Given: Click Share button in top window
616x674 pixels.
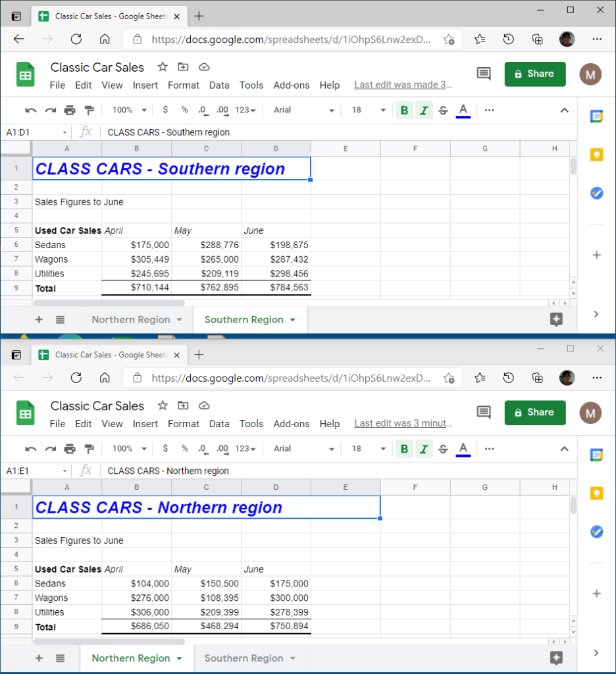Looking at the screenshot, I should pos(535,74).
